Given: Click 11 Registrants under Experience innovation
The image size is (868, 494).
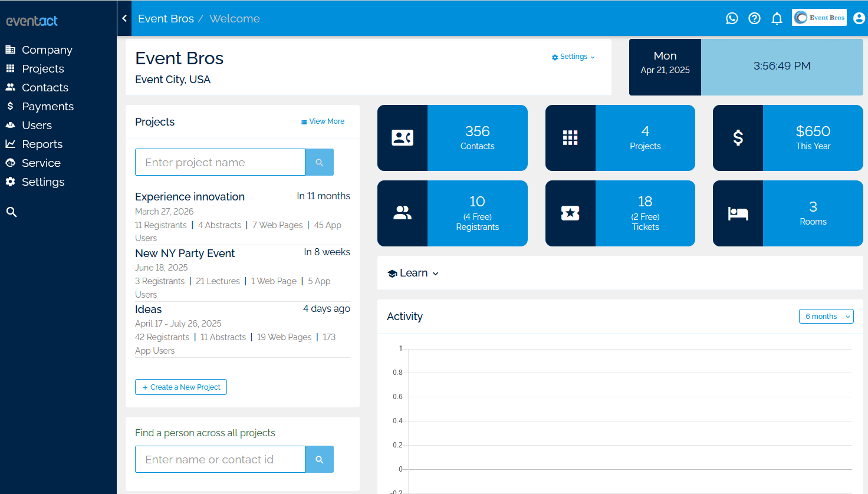Looking at the screenshot, I should (160, 225).
